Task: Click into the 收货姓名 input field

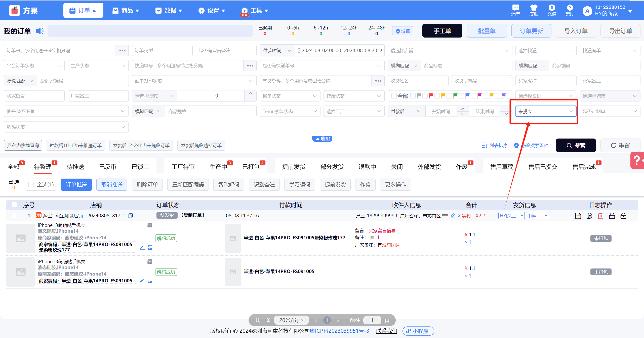Action: click(418, 81)
